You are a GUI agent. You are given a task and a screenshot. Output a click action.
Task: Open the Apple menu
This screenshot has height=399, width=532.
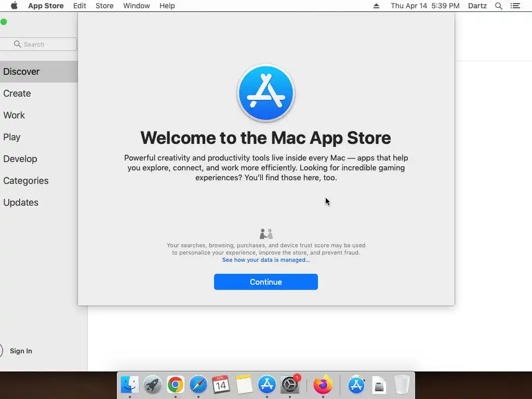click(14, 6)
